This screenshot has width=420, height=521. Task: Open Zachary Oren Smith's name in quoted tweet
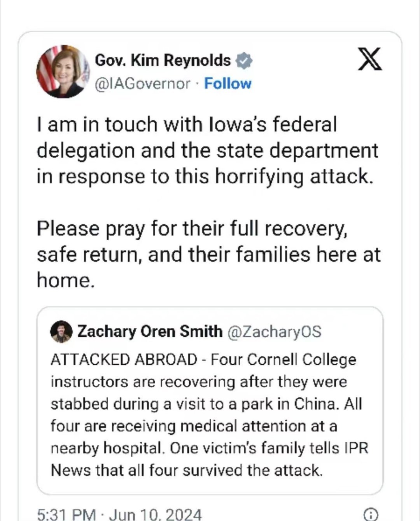(x=150, y=331)
